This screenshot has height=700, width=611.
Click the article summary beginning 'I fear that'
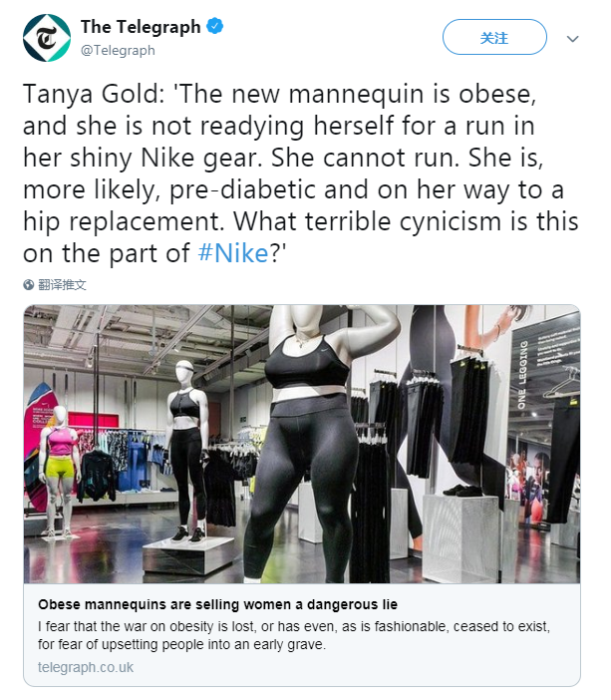pos(294,636)
